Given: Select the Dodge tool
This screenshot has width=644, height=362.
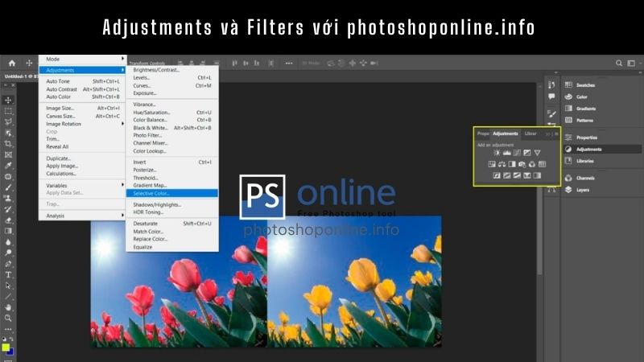Looking at the screenshot, I should (x=8, y=253).
